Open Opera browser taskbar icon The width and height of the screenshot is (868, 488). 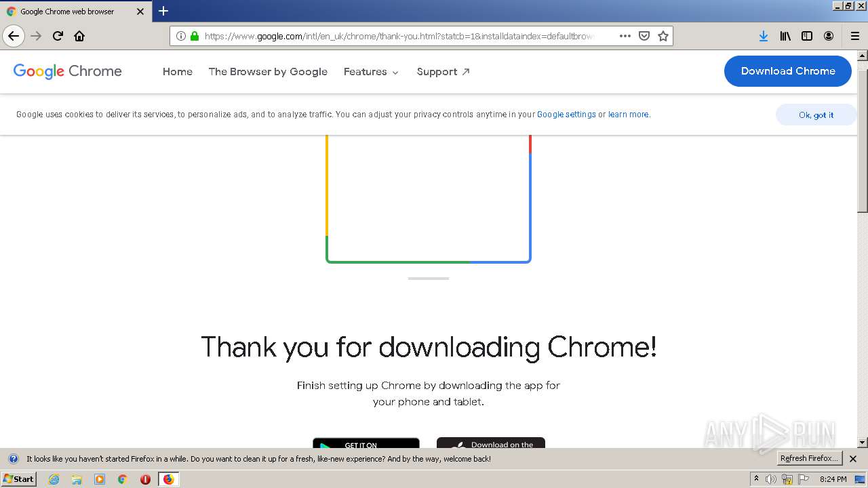pos(145,479)
